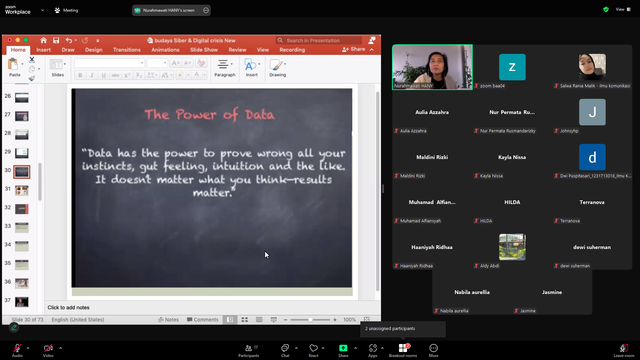The image size is (640, 360).
Task: Click the Cut scissors icon
Action: (x=32, y=60)
